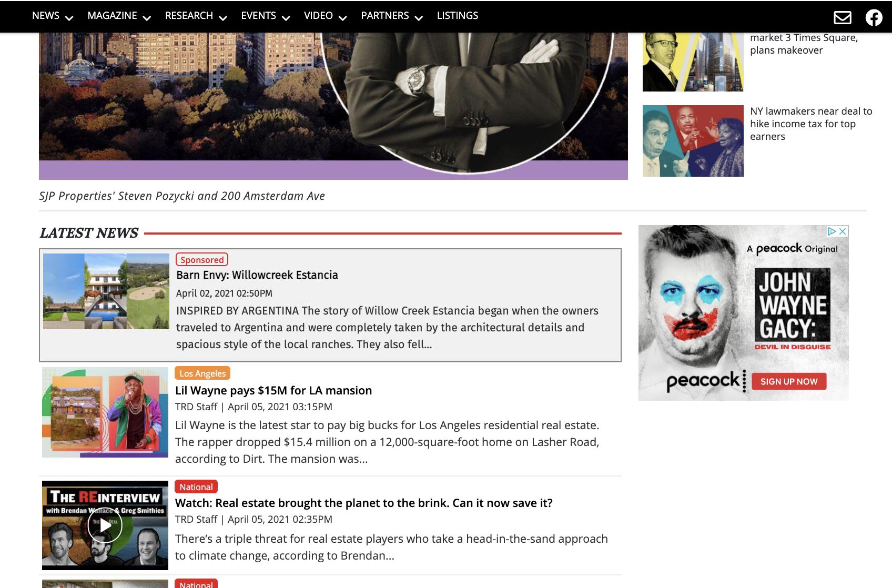The width and height of the screenshot is (892, 588).
Task: Read NY lawmakers near deal story
Action: (811, 124)
